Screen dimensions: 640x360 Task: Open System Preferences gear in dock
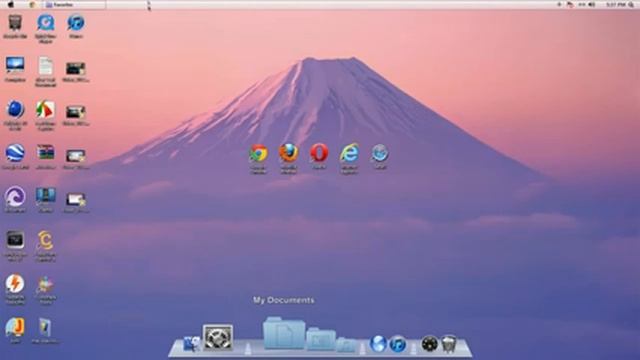(x=218, y=337)
